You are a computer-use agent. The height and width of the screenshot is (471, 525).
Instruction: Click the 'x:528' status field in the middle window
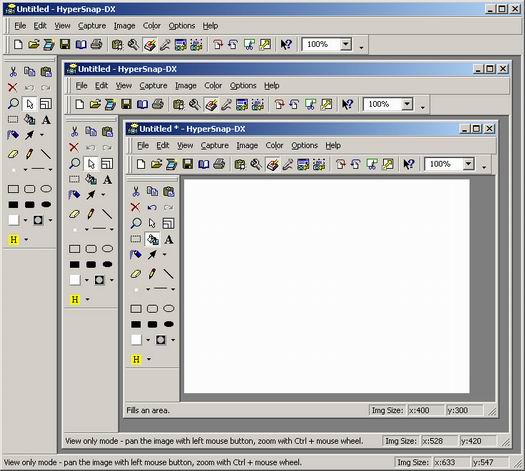tap(439, 441)
